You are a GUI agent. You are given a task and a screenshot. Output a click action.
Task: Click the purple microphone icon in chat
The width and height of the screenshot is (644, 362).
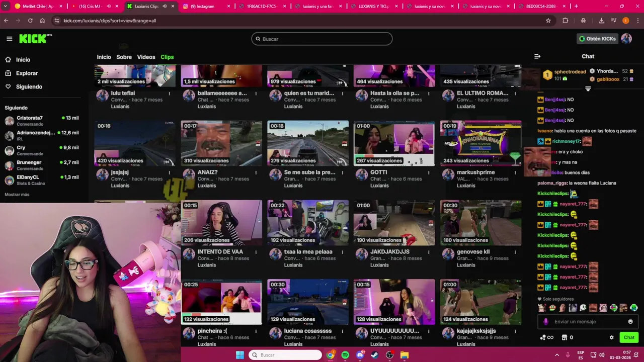546,322
